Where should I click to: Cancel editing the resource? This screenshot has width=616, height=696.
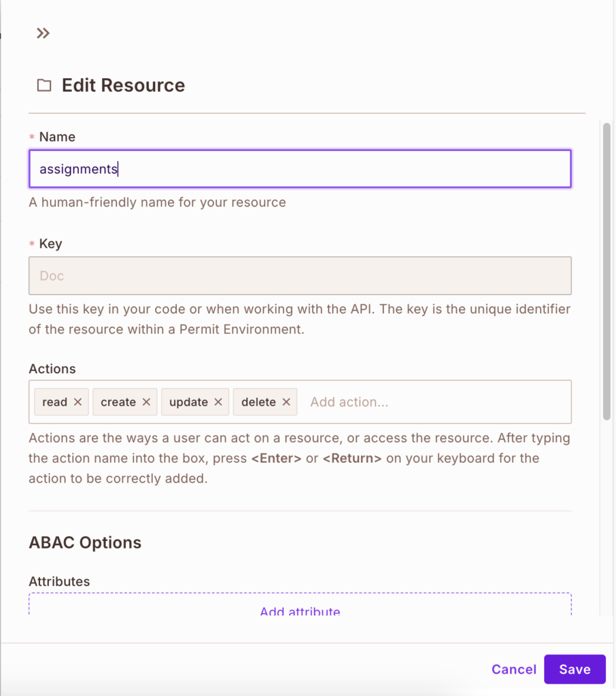[514, 669]
